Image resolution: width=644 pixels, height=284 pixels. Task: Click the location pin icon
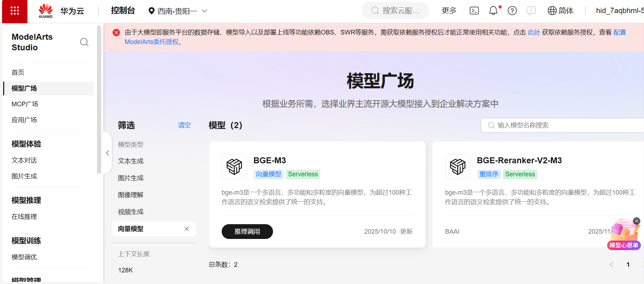point(151,11)
